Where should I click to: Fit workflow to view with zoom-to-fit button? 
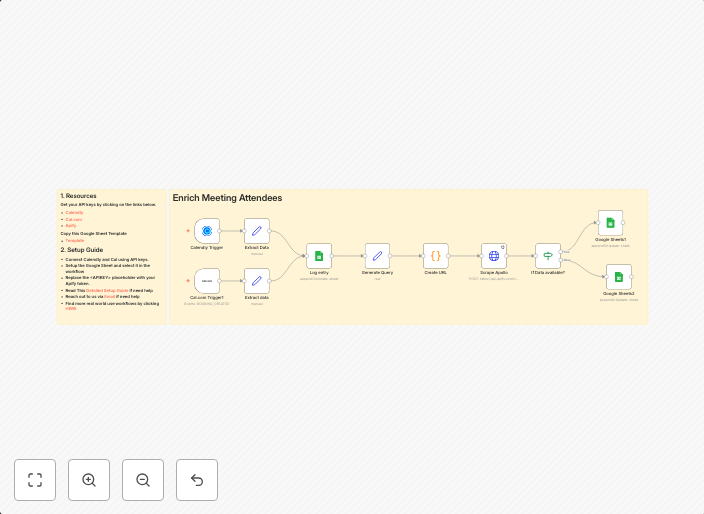click(35, 480)
